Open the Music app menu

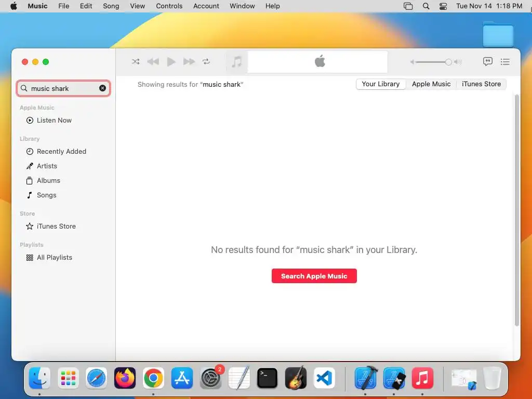37,6
